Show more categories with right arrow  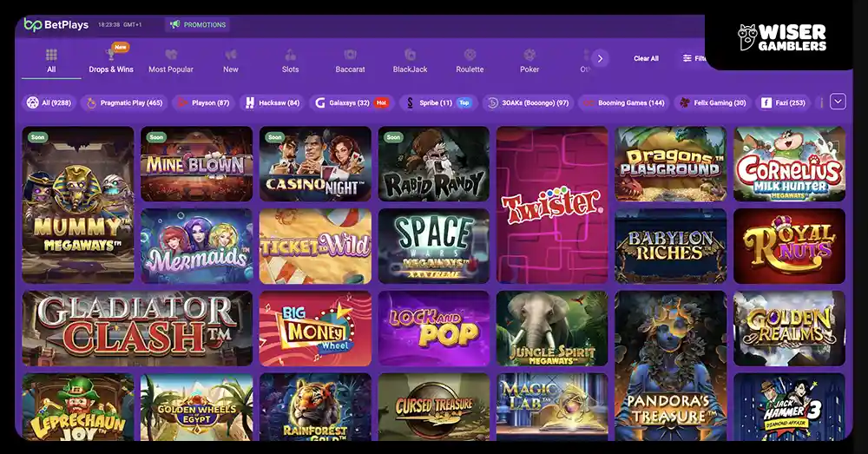pos(600,58)
